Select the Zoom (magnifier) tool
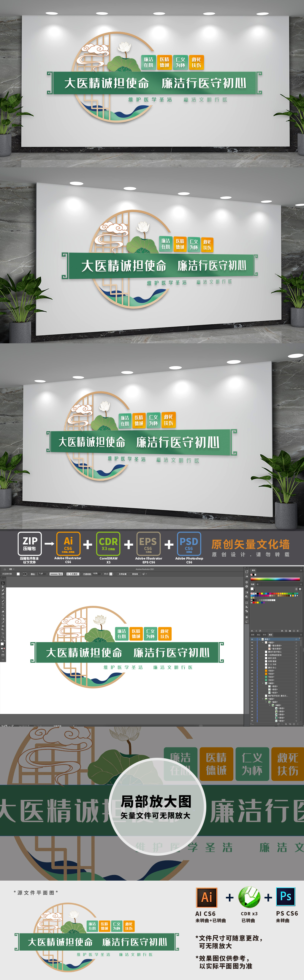Screen dimensions: 304x980 point(3,637)
